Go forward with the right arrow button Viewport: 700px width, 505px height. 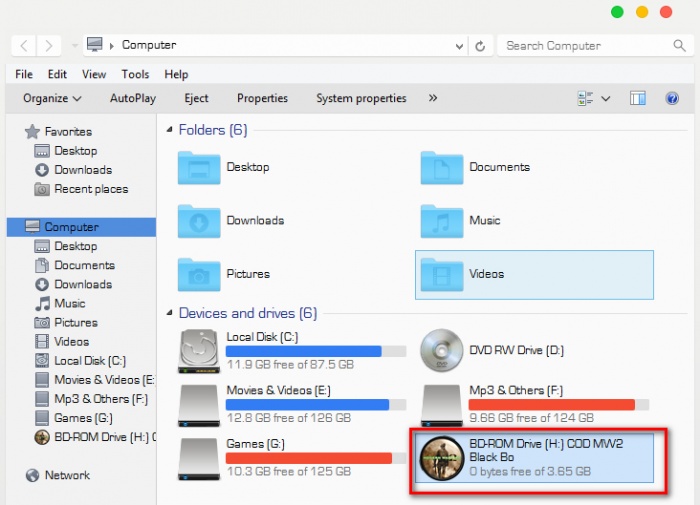(49, 46)
